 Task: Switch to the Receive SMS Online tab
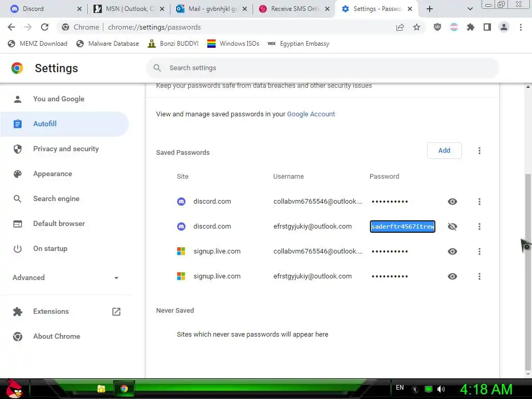294,9
